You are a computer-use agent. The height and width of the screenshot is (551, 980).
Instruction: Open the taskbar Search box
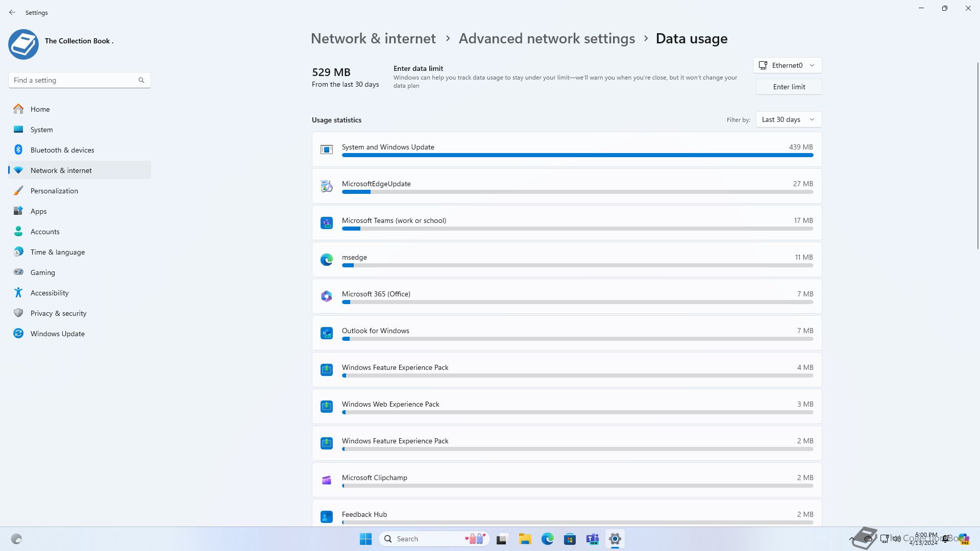coord(434,539)
